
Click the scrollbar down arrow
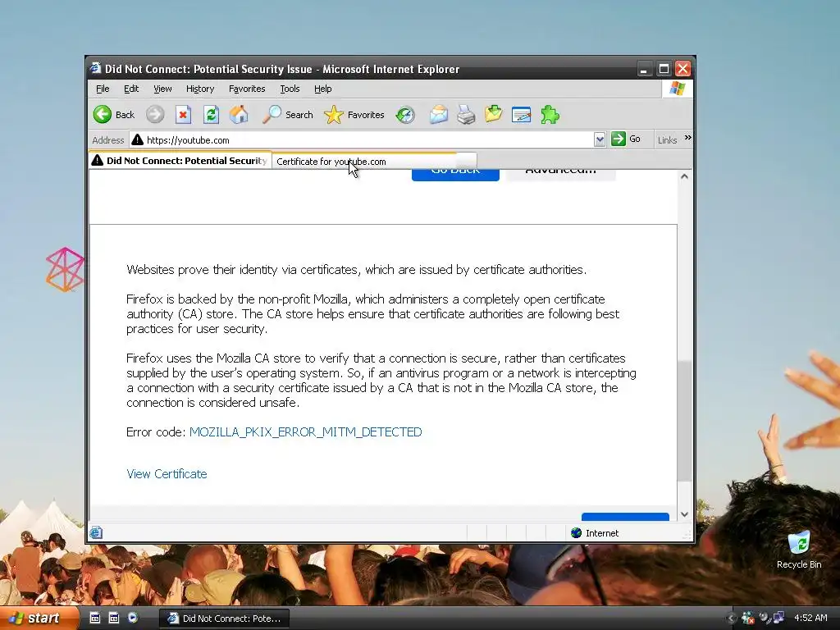click(684, 514)
